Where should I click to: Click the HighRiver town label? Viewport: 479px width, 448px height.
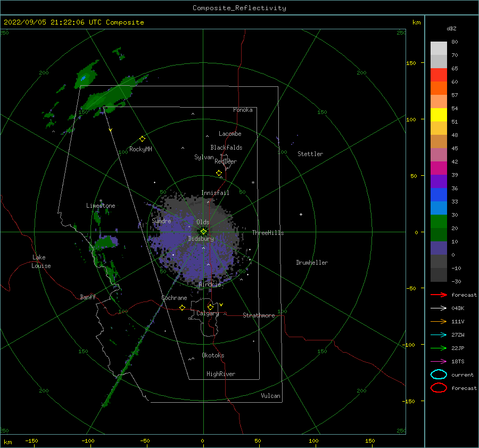tap(221, 374)
